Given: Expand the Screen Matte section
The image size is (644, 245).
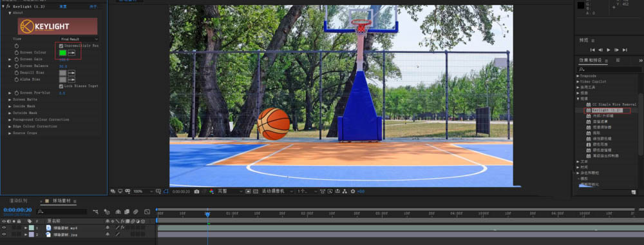Looking at the screenshot, I should pos(10,99).
